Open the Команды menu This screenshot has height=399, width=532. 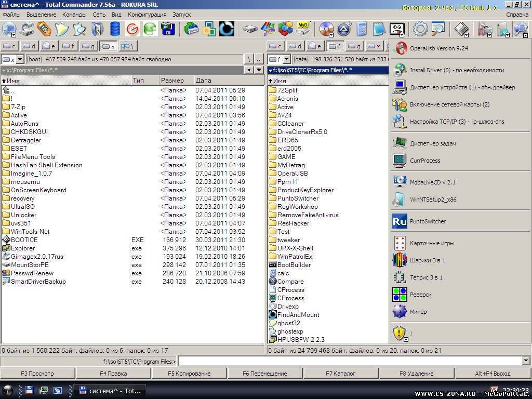pyautogui.click(x=74, y=15)
